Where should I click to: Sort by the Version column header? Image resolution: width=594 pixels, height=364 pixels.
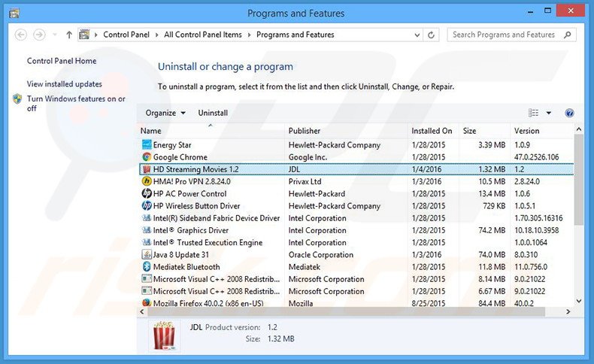click(526, 131)
